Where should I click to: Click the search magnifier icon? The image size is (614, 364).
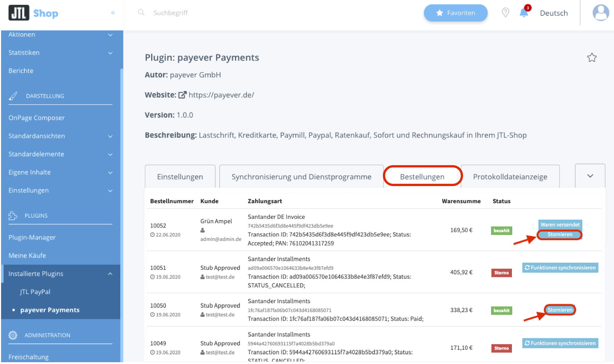coord(141,13)
